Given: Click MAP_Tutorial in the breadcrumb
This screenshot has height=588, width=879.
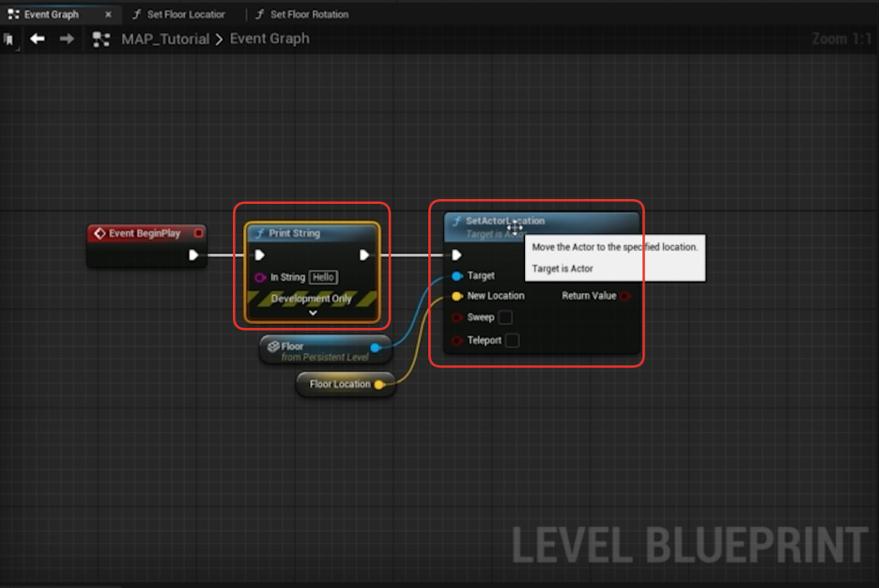Looking at the screenshot, I should coord(165,39).
